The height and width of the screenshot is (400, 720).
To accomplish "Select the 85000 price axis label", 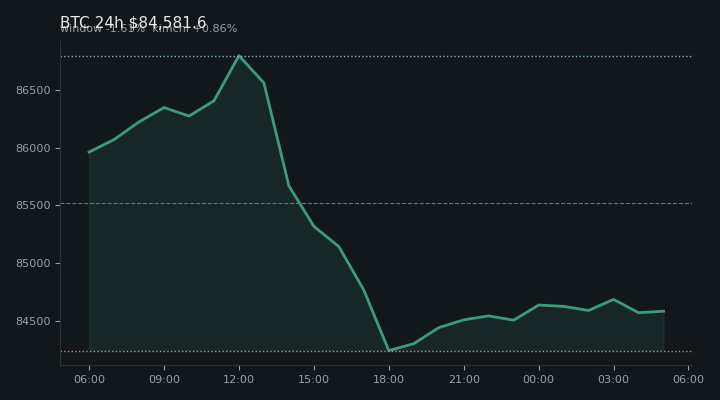I will (33, 263).
